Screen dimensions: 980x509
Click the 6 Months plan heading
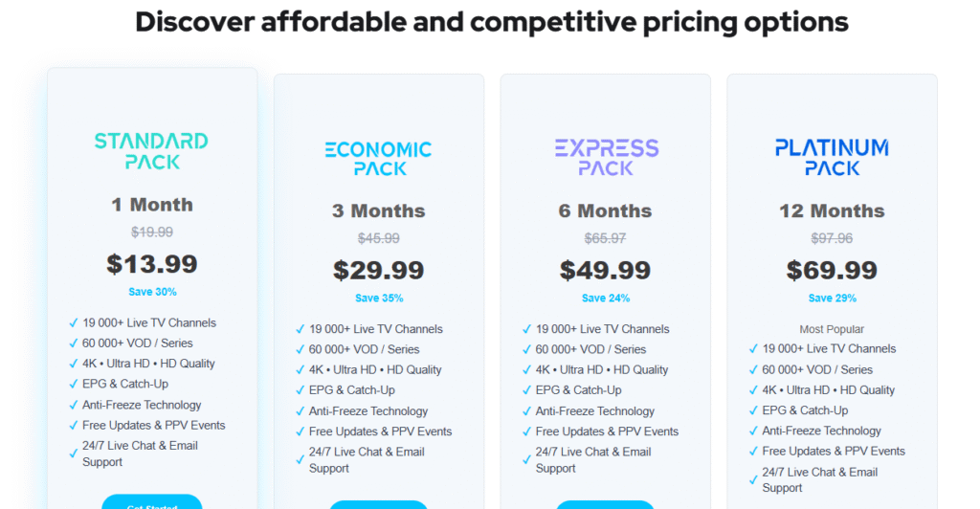605,210
